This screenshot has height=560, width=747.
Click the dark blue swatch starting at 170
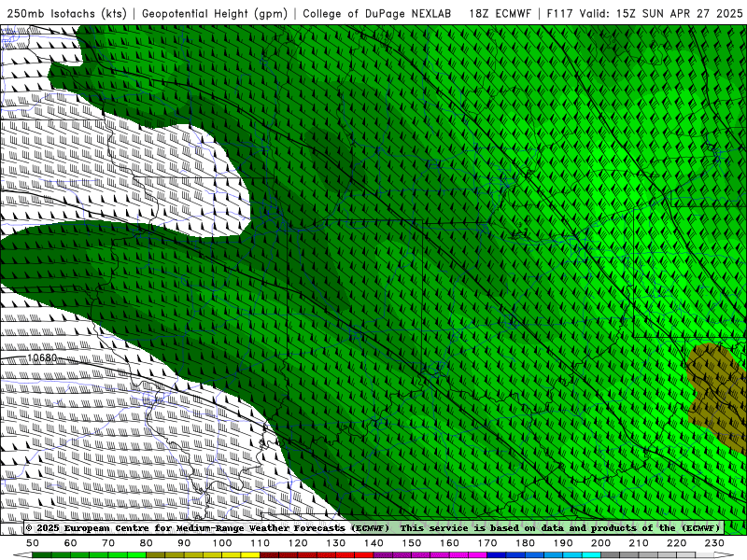coord(497,554)
